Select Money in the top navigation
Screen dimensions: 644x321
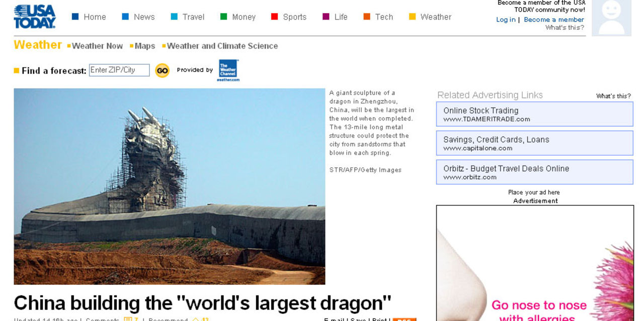(244, 17)
